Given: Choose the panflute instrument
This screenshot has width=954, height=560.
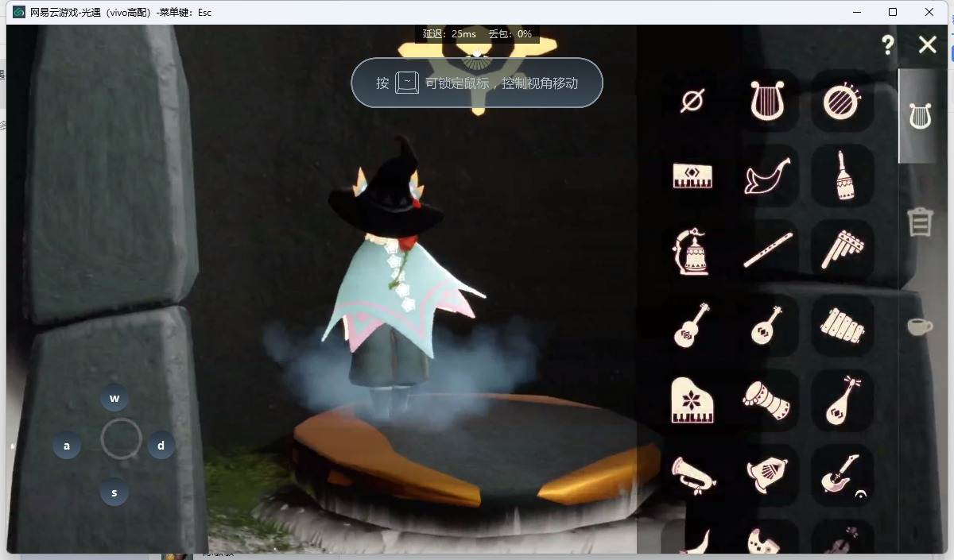Looking at the screenshot, I should [842, 250].
